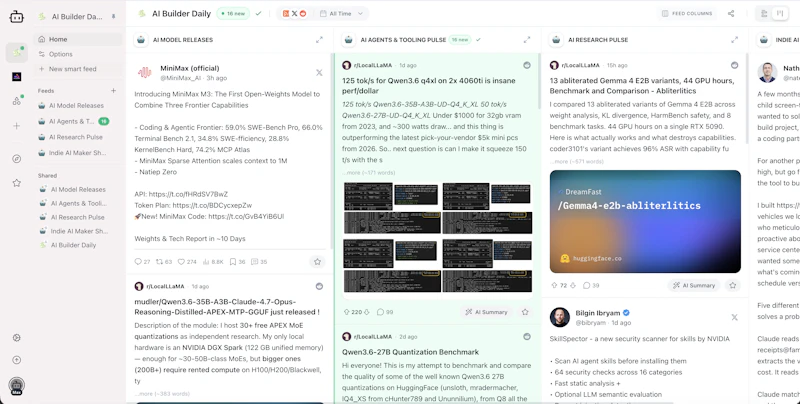Click the MiniMax profile avatar
This screenshot has height=404, width=800.
[x=145, y=72]
